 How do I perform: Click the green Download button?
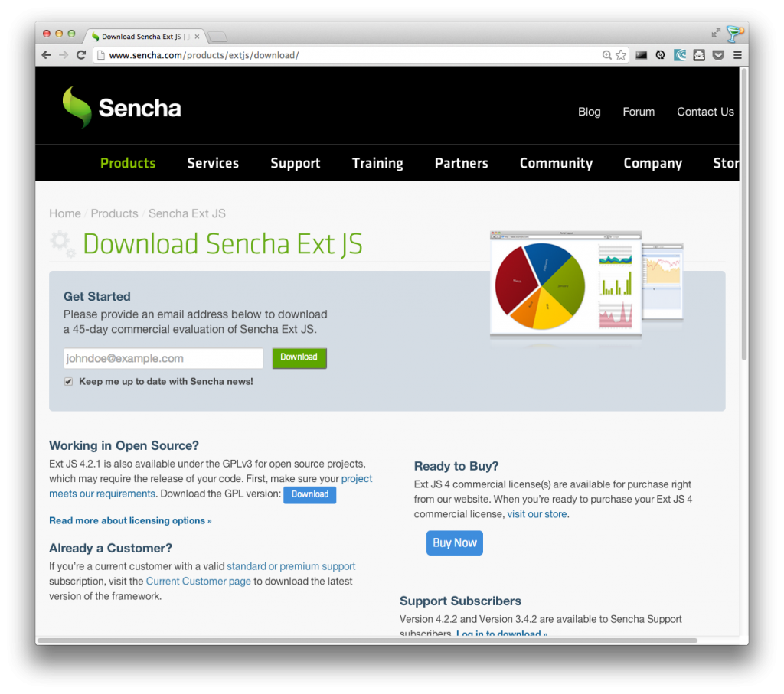click(299, 358)
